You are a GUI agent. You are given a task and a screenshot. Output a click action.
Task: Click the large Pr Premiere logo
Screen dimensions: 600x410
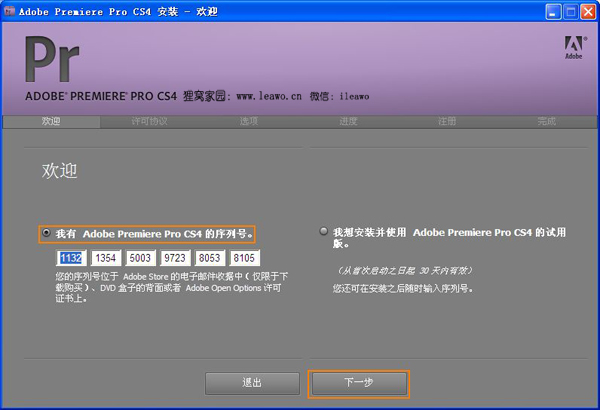coord(52,59)
